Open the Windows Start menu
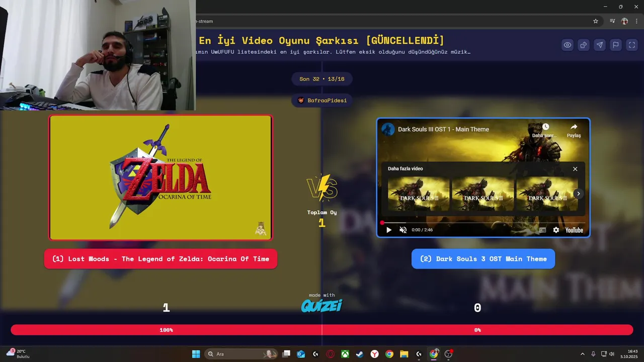The image size is (644, 362). pyautogui.click(x=196, y=354)
